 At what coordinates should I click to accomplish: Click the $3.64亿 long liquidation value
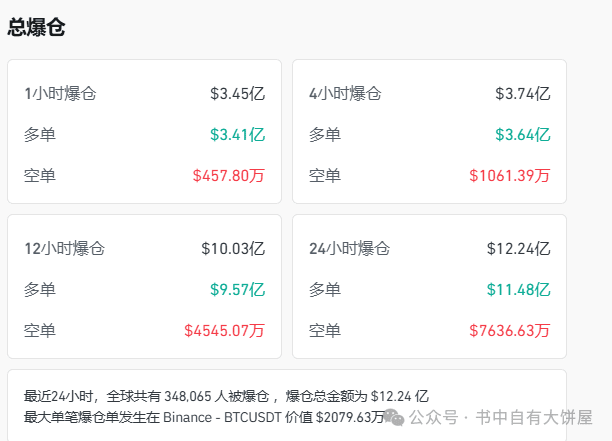[x=523, y=135]
